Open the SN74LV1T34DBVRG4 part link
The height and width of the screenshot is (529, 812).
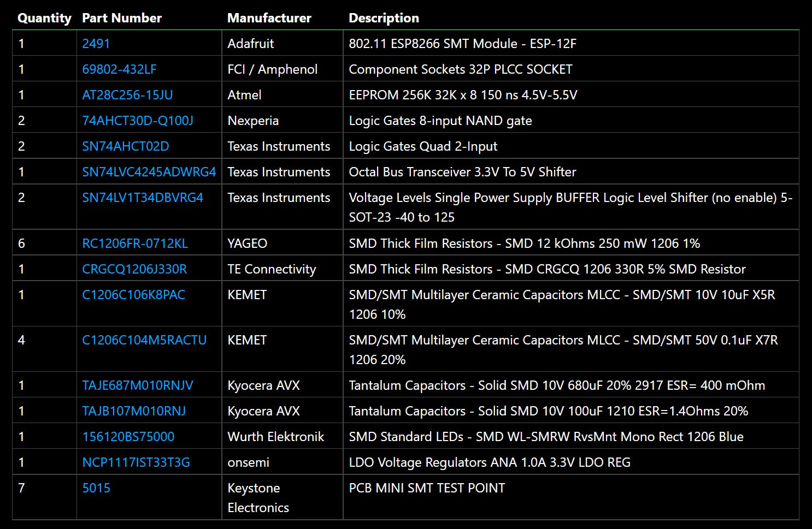pos(143,198)
